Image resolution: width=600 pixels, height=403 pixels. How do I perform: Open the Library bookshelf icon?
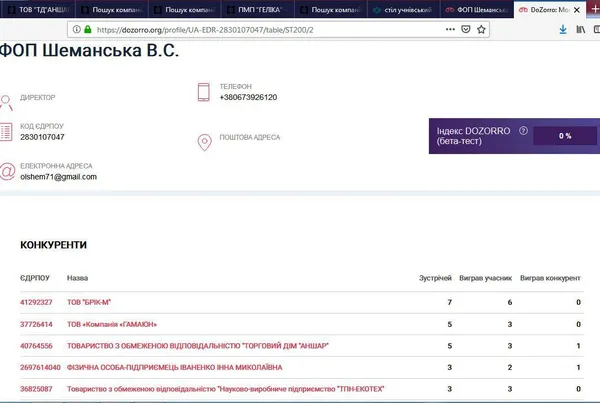[x=580, y=29]
